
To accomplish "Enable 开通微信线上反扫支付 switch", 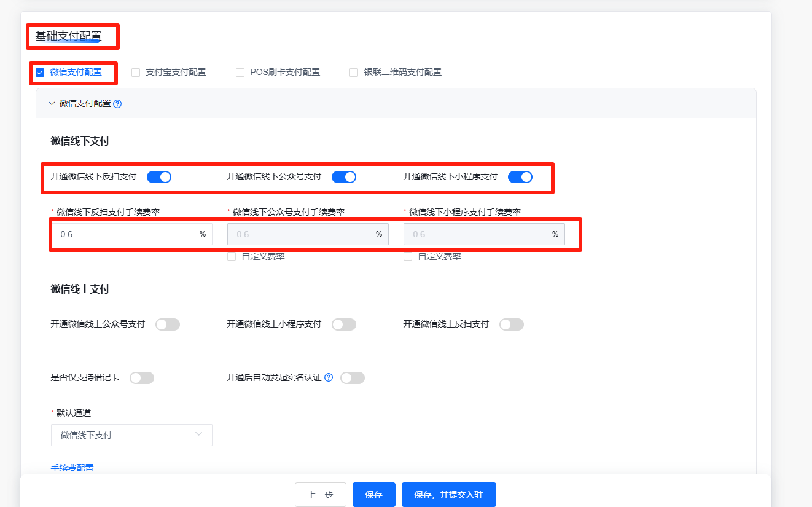I will coord(512,324).
